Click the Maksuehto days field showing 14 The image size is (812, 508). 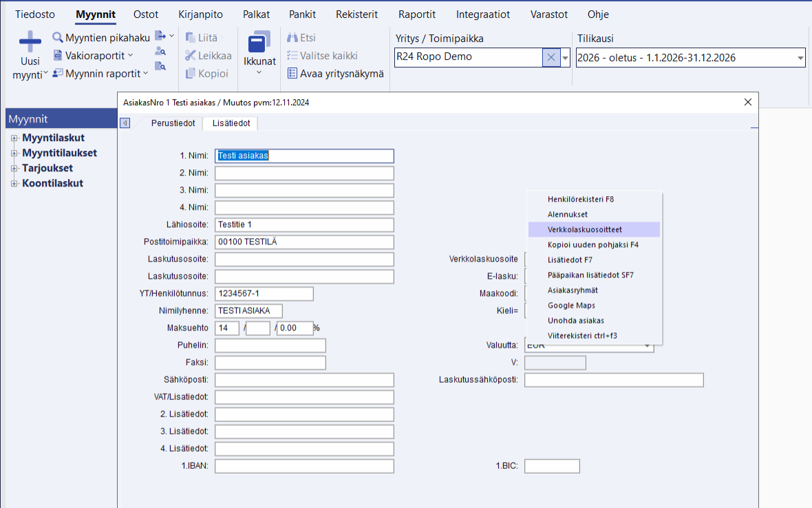[x=227, y=328]
